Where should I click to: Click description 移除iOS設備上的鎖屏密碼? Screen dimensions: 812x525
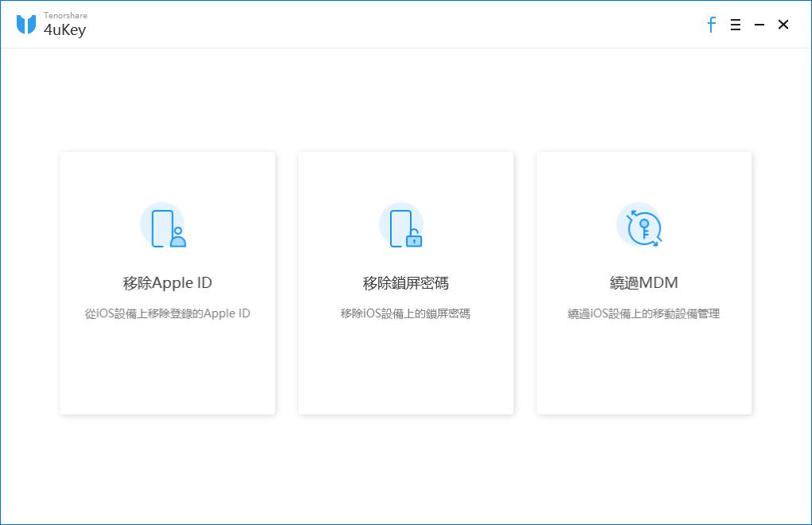(x=405, y=313)
